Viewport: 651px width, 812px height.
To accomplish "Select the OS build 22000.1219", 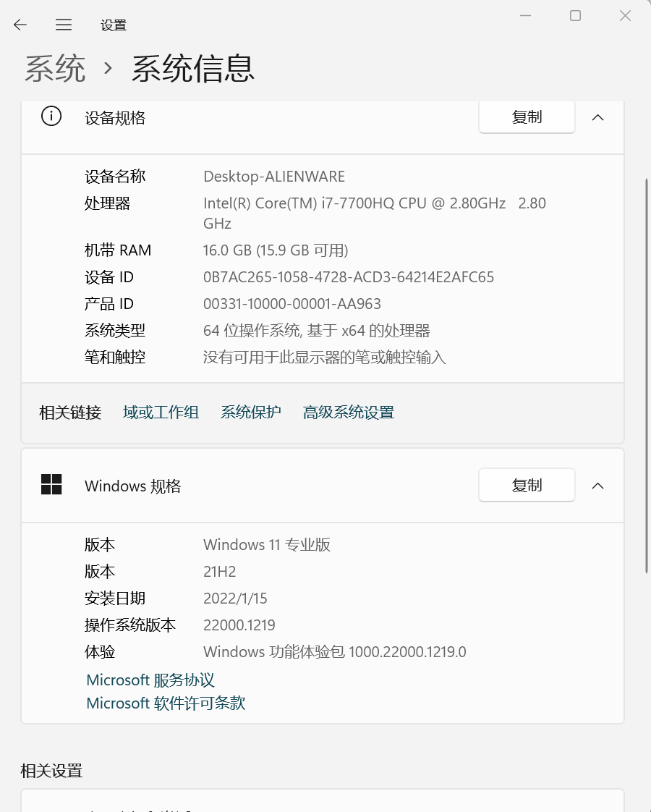I will (239, 625).
